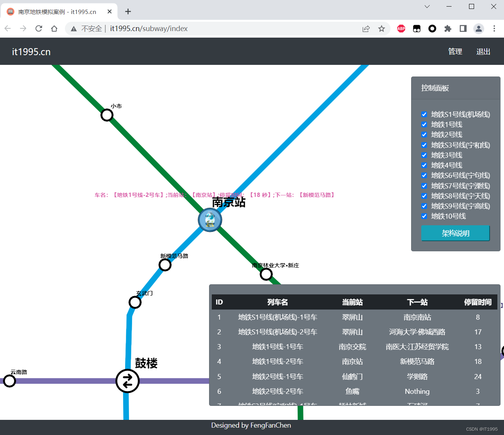Close the 南京地铁模拟案例 tab
This screenshot has width=504, height=435.
[x=110, y=12]
